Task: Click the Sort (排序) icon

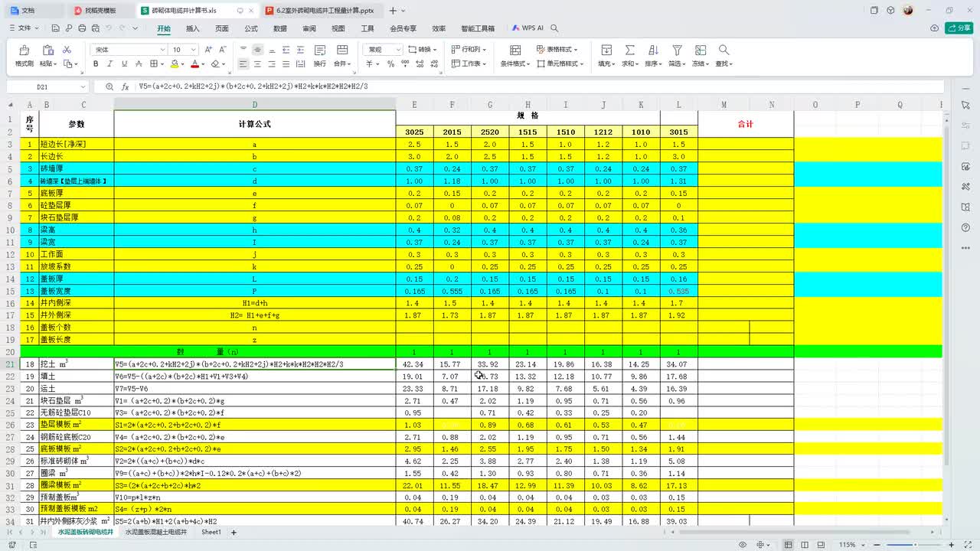Action: click(x=653, y=50)
